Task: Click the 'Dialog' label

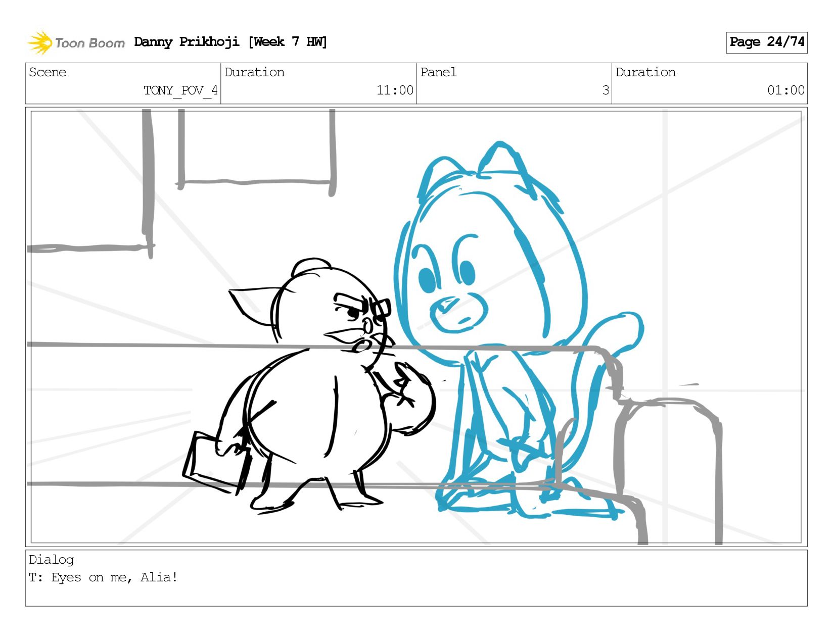Action: click(52, 560)
